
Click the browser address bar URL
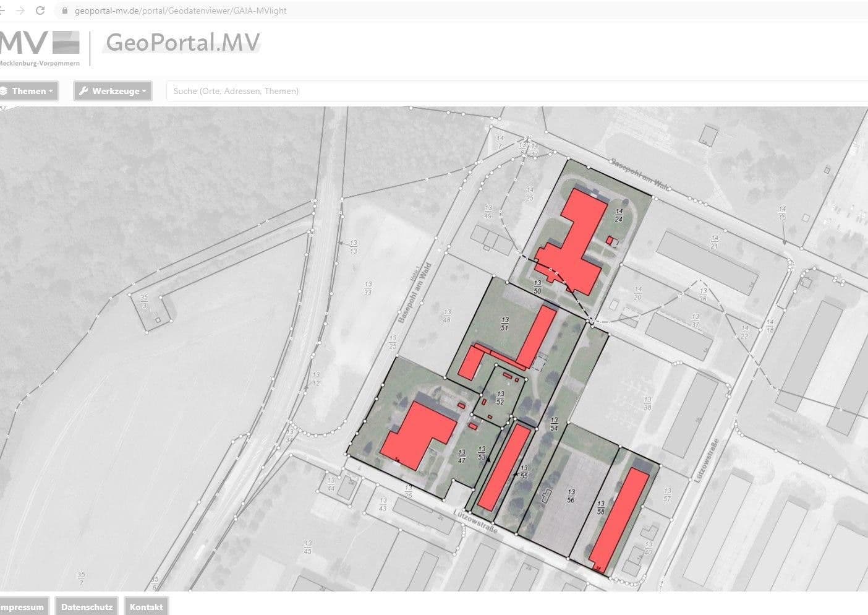point(179,11)
